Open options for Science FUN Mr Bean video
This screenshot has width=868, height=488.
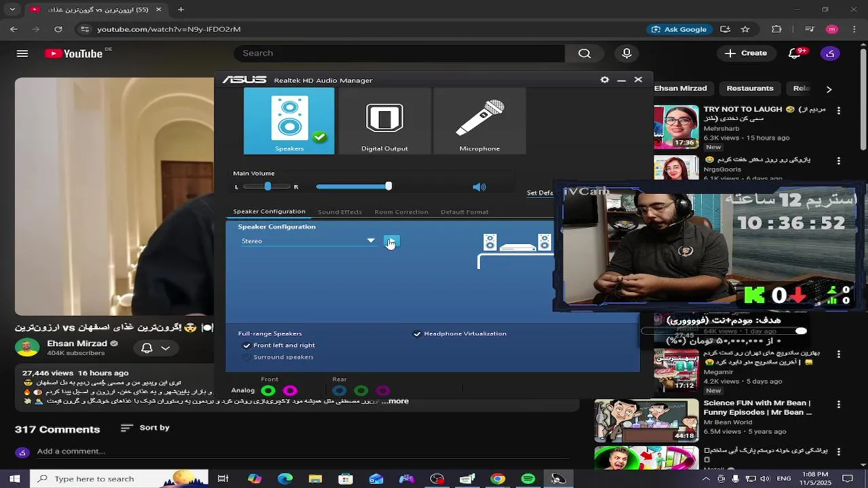[x=839, y=404]
